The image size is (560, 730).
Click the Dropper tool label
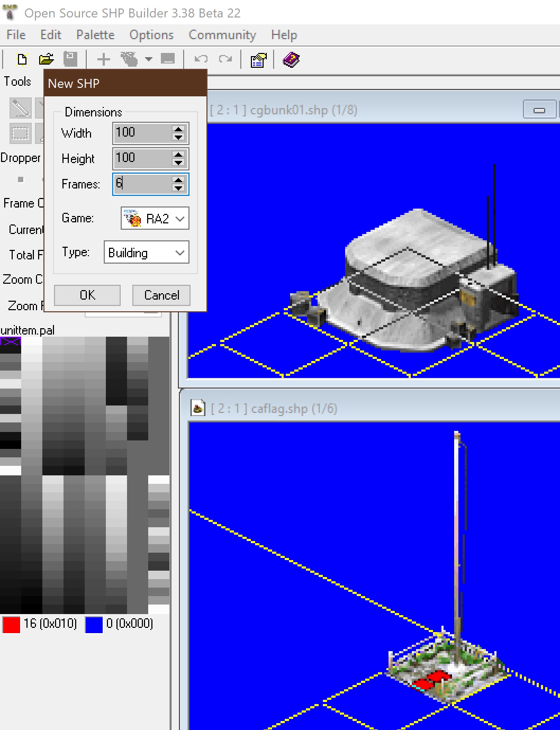[21, 158]
